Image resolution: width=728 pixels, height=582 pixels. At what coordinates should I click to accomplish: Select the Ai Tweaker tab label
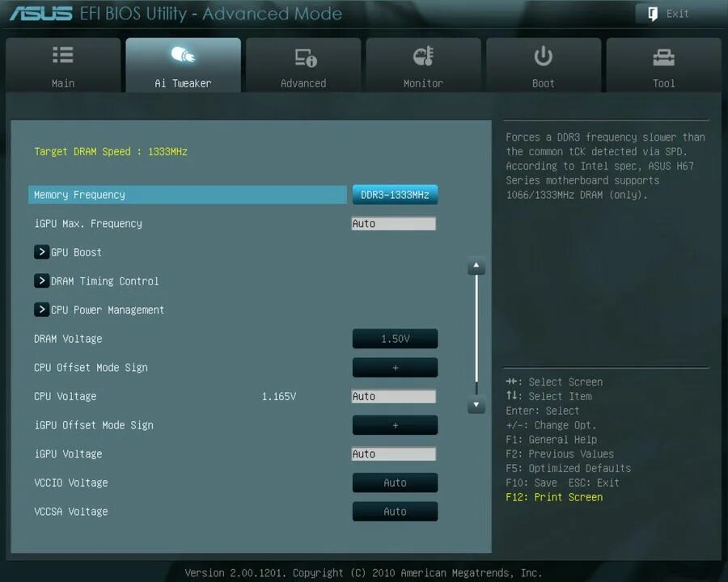pyautogui.click(x=183, y=83)
